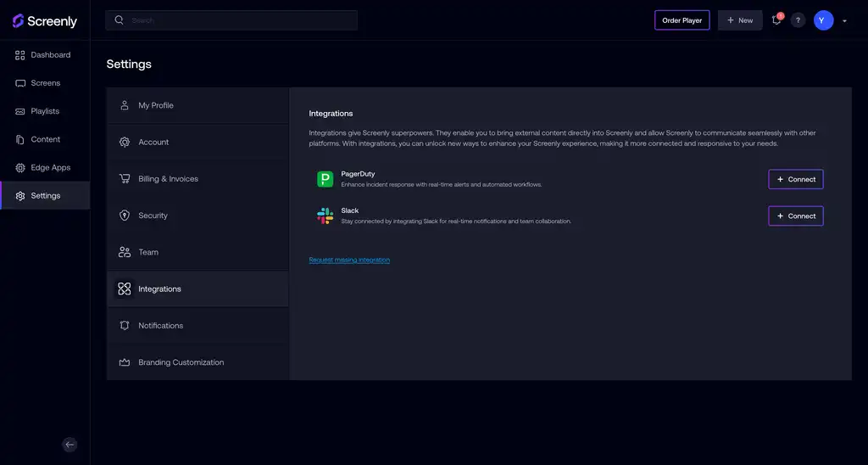Connect the Slack integration
The height and width of the screenshot is (465, 868).
tap(795, 216)
